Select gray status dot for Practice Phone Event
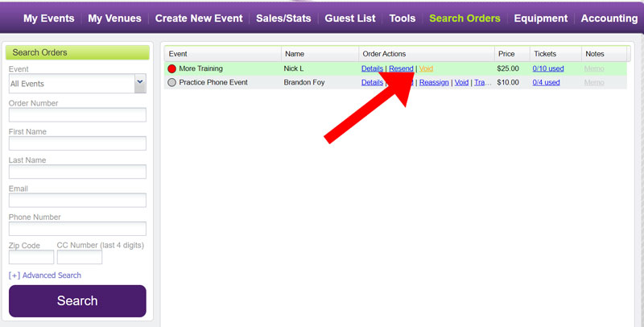Viewport: 644px width, 327px height. click(171, 82)
